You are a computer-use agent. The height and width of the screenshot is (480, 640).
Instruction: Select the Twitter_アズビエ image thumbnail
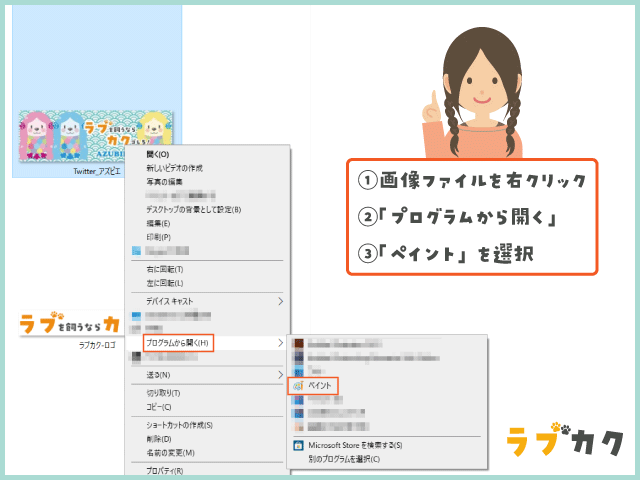[96, 136]
